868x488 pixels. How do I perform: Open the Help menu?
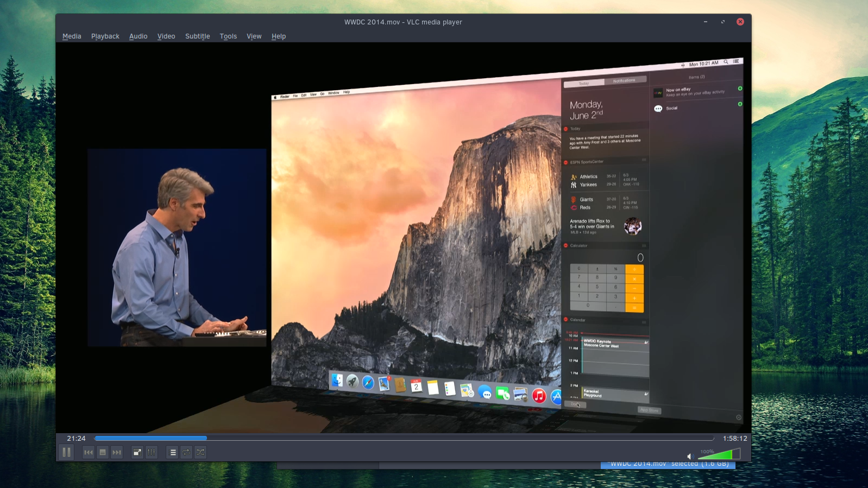(x=279, y=36)
